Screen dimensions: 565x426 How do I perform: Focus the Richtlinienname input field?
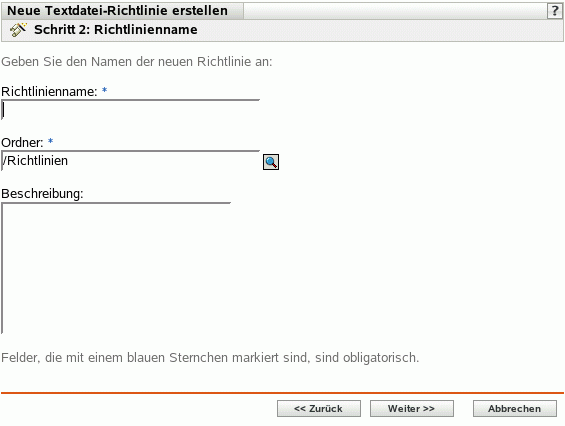click(130, 110)
